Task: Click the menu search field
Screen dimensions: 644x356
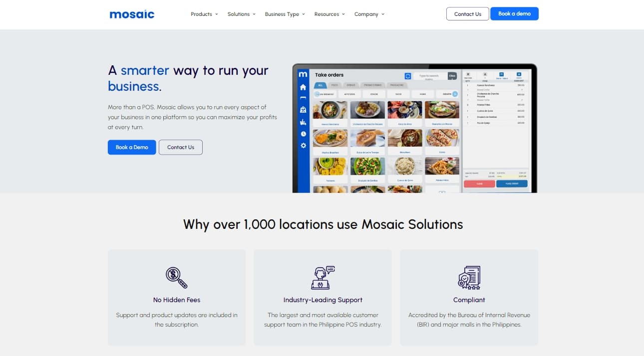Action: pos(430,76)
